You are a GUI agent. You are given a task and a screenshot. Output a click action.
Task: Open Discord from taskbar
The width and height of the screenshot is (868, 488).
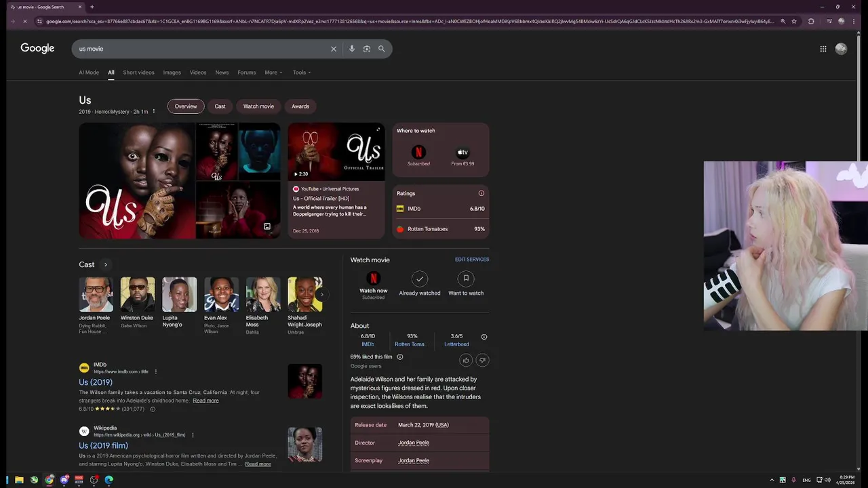coord(64,480)
